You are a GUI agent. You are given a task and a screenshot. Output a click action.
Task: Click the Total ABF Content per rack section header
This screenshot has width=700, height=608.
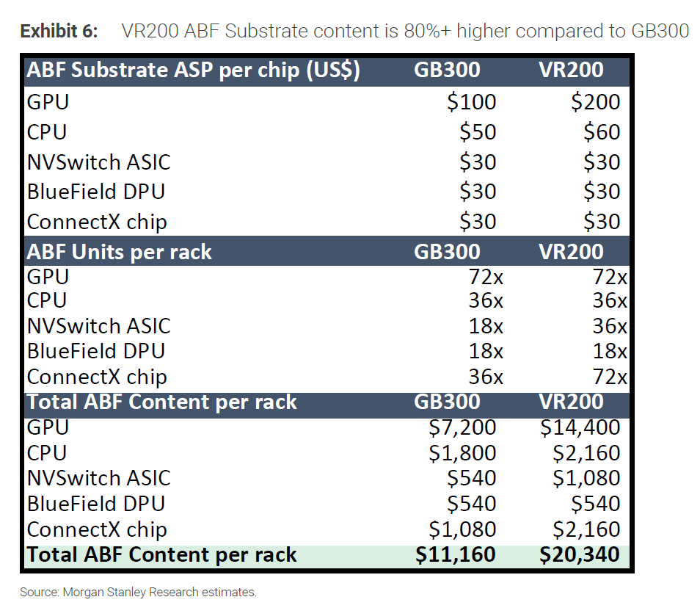(161, 402)
